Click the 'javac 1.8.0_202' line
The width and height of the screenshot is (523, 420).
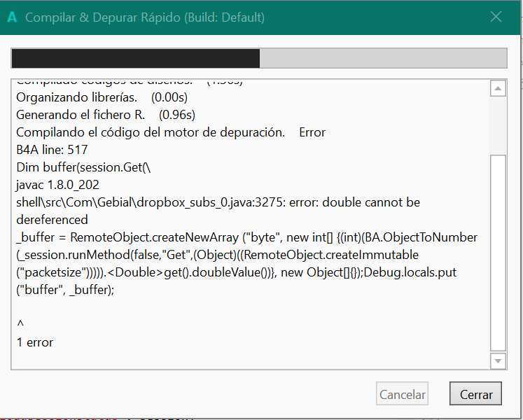click(57, 185)
